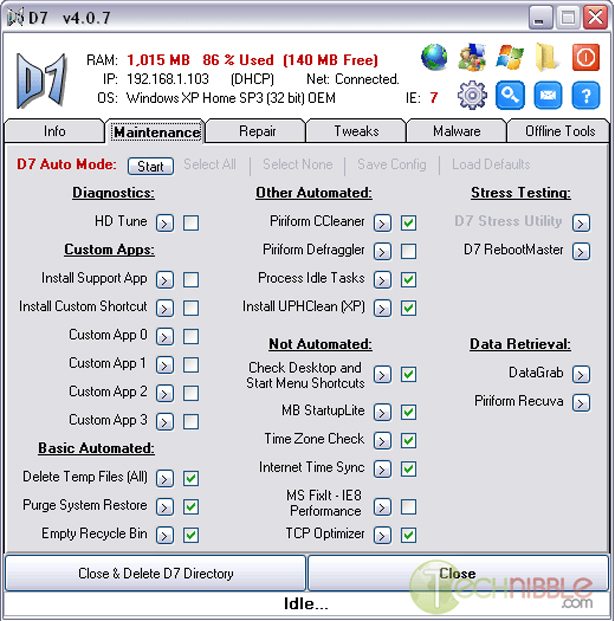Click Close & Delete D7 Directory button
This screenshot has height=621, width=615.
coord(156,574)
